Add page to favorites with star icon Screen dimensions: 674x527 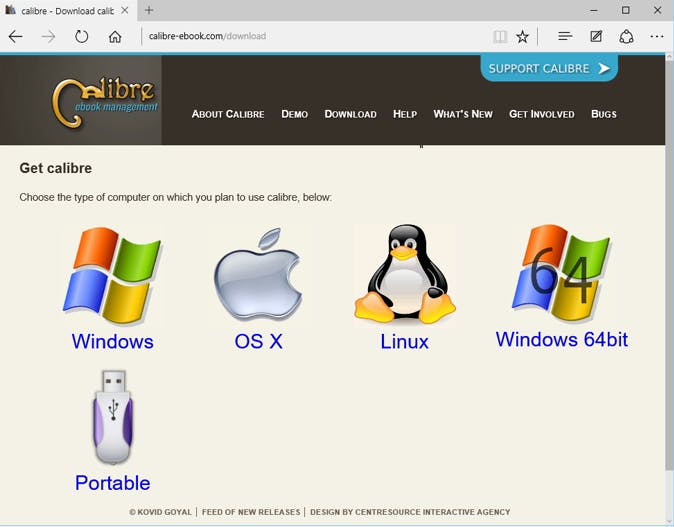click(x=522, y=37)
